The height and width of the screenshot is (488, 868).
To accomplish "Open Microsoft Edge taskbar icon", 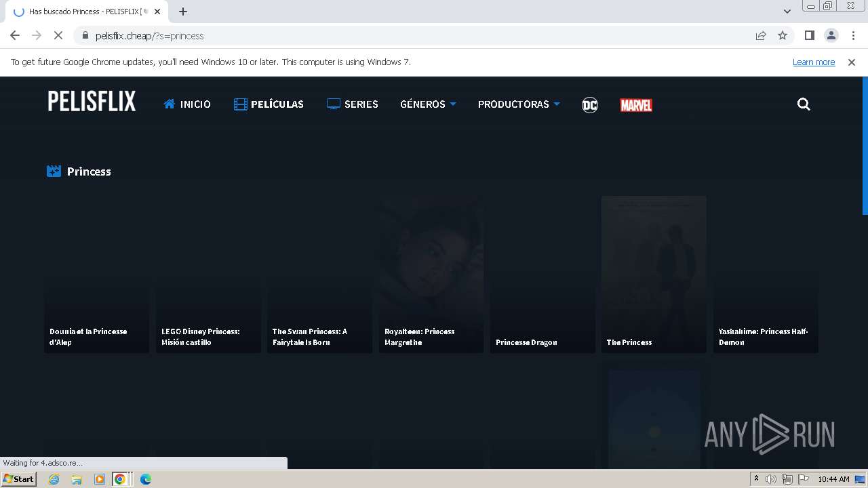I will pyautogui.click(x=145, y=479).
